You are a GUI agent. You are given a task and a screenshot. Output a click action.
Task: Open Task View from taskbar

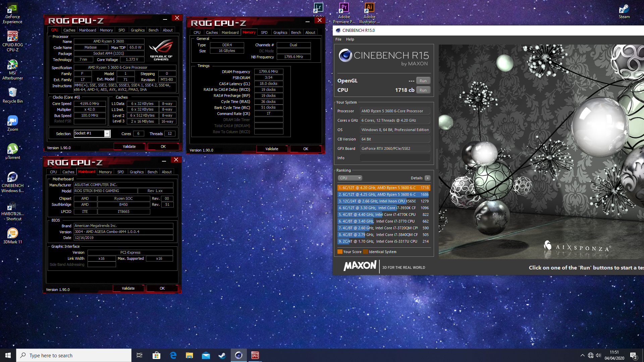(140, 355)
